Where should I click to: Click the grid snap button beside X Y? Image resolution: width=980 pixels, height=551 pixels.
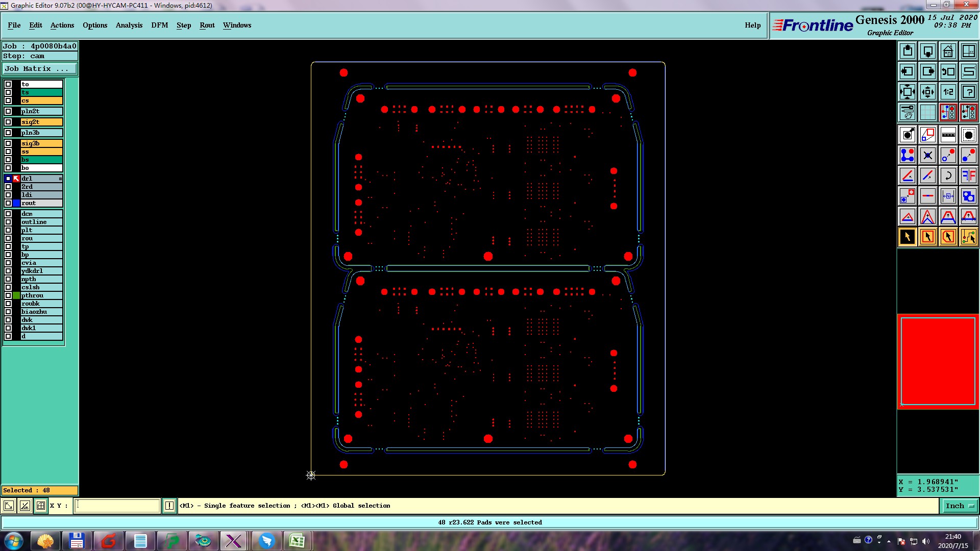tap(41, 506)
